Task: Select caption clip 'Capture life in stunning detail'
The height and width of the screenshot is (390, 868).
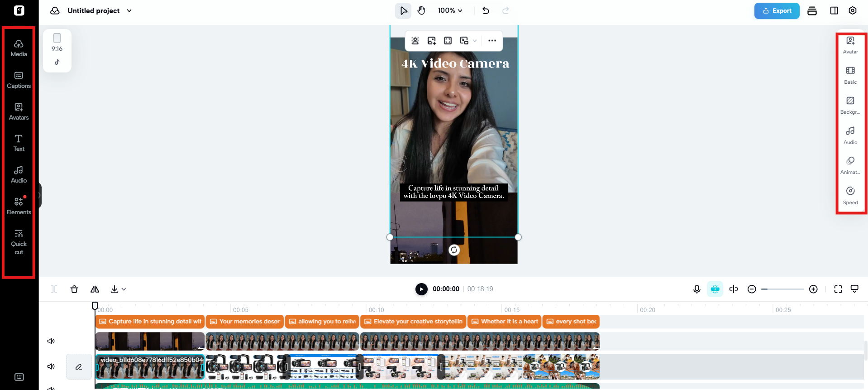Action: pos(150,322)
